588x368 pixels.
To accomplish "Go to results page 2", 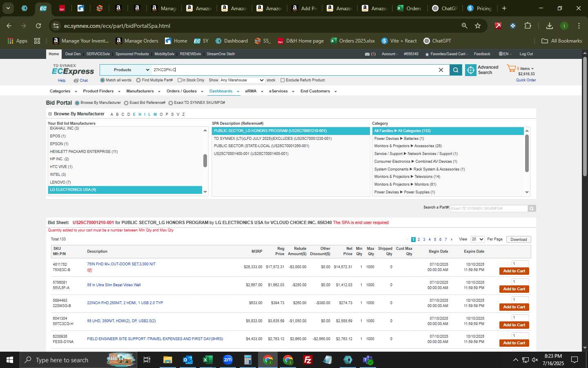I will (419, 240).
